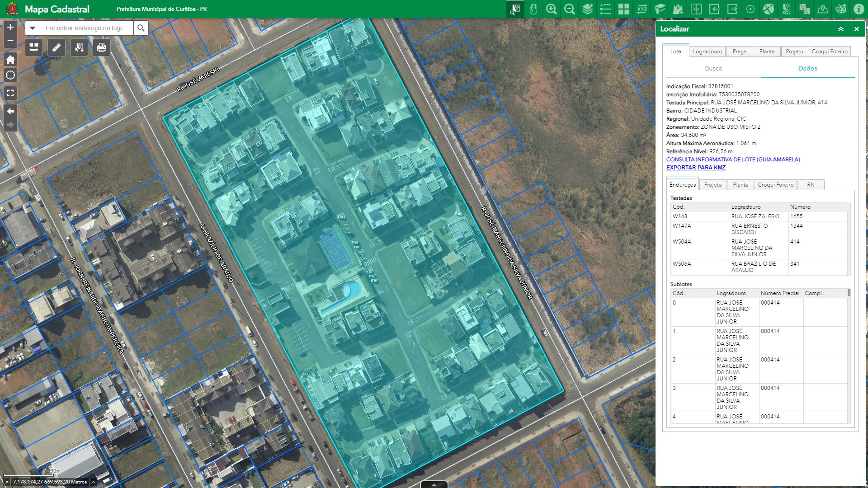
Task: Switch to the Praça tab
Action: [739, 52]
